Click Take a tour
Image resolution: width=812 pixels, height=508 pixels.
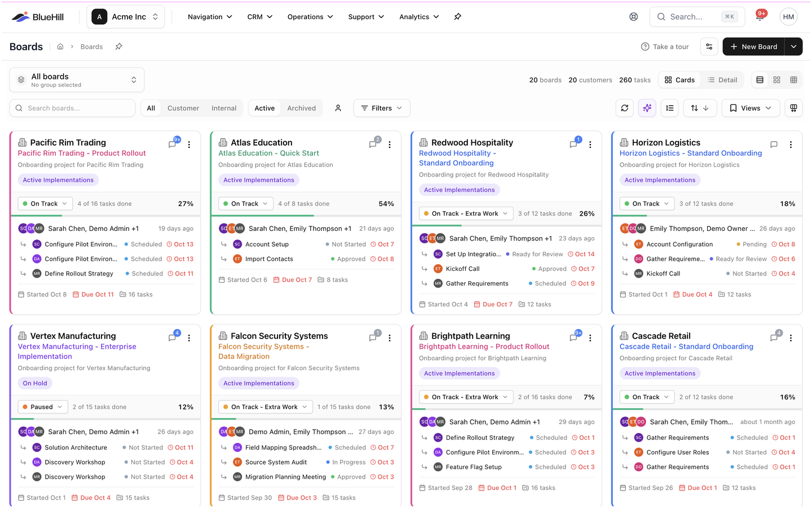665,47
